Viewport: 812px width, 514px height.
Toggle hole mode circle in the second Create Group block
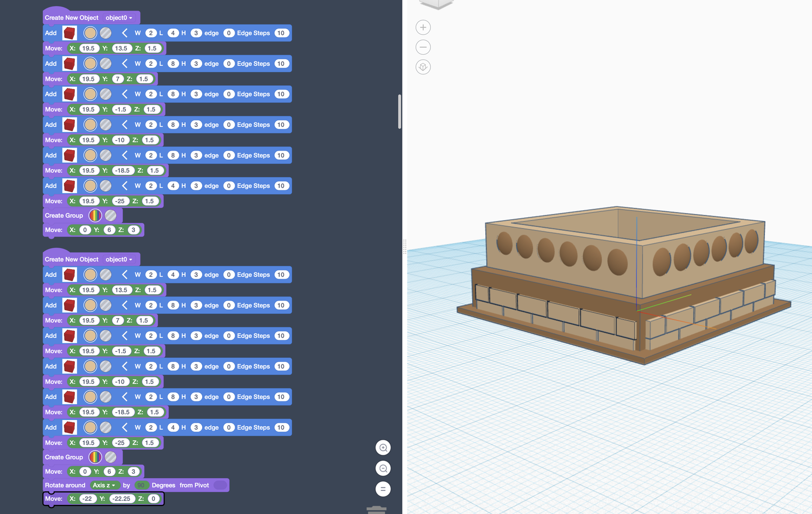click(x=110, y=457)
